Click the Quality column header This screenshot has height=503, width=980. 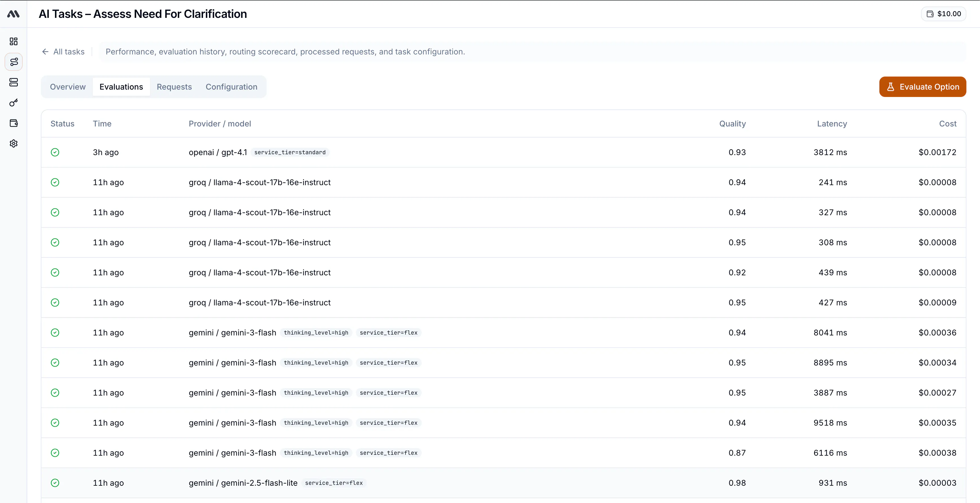click(732, 124)
